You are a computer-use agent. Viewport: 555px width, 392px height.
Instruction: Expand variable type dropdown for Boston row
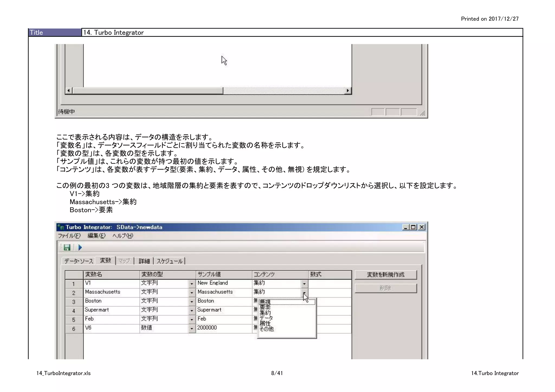(x=192, y=302)
